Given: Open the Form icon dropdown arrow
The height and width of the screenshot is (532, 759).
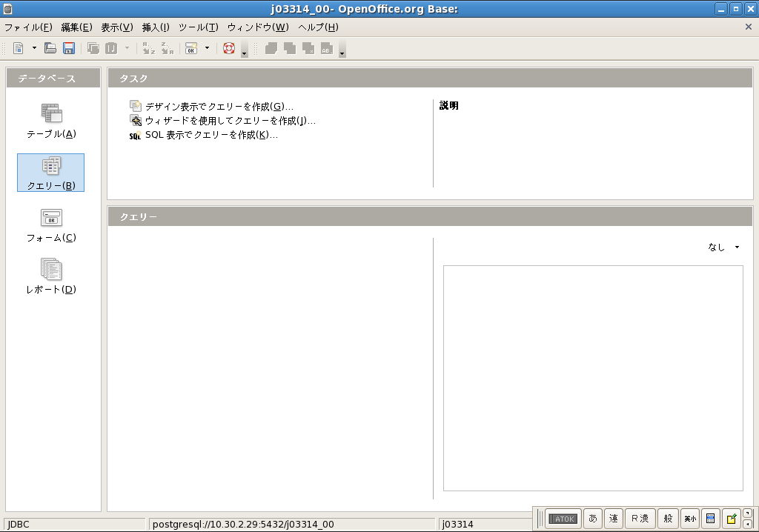Looking at the screenshot, I should coord(208,48).
